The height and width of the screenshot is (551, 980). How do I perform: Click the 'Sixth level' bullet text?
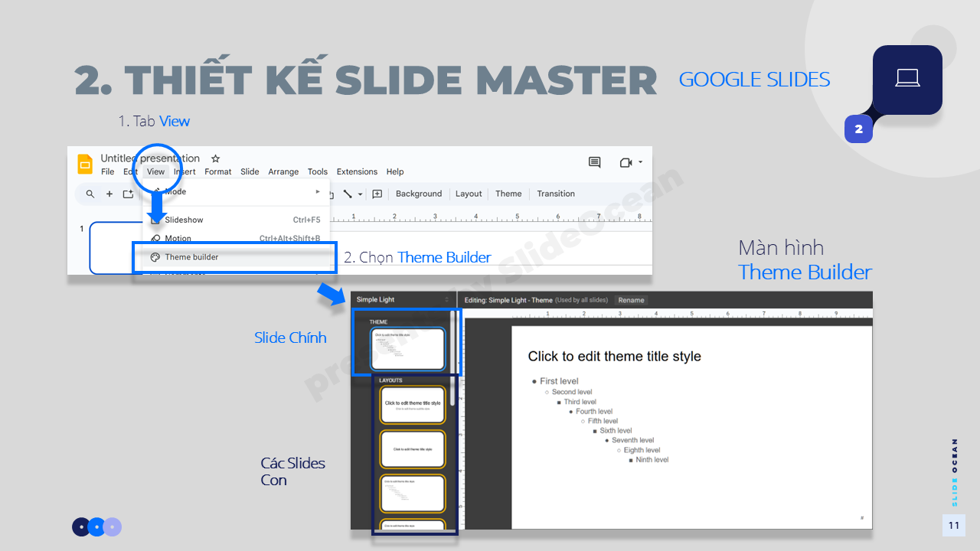coord(616,431)
